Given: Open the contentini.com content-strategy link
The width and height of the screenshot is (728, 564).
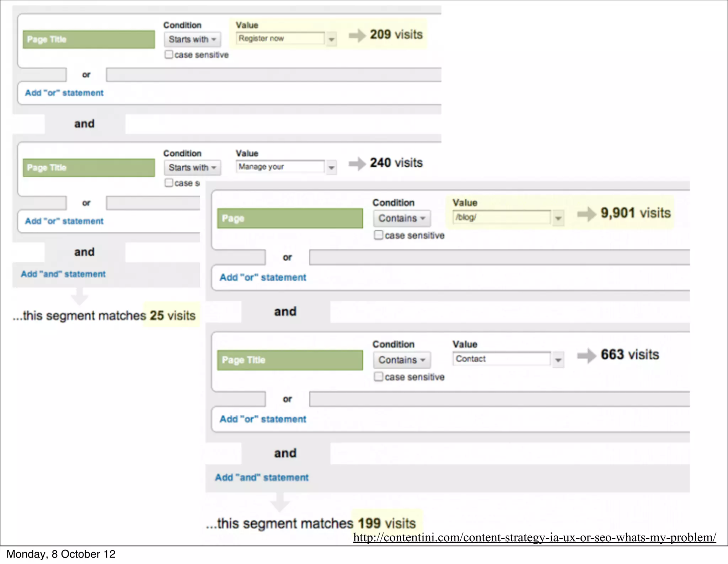Looking at the screenshot, I should click(x=535, y=537).
